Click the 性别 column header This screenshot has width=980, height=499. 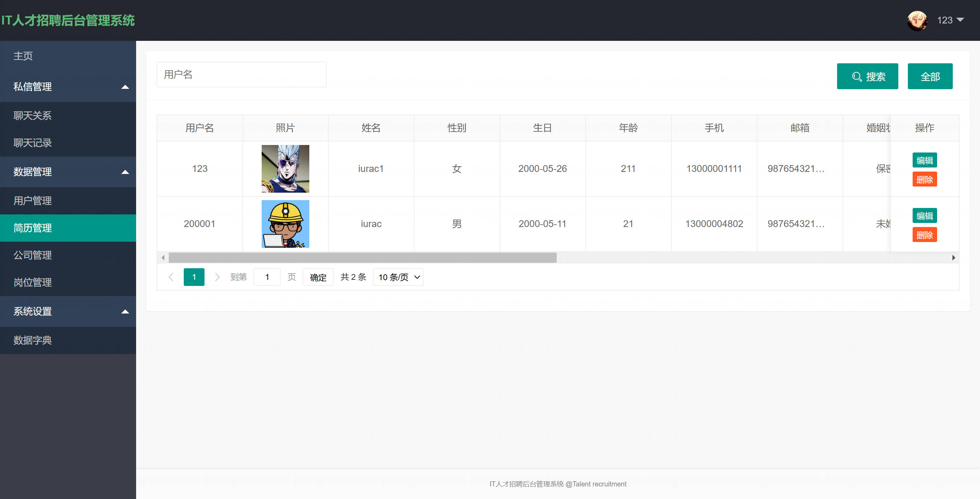pos(457,128)
